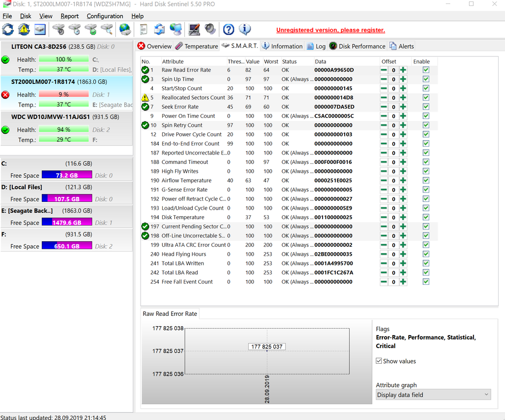Disable the Free Fall Event Count checkbox
505x420 pixels.
[426, 282]
